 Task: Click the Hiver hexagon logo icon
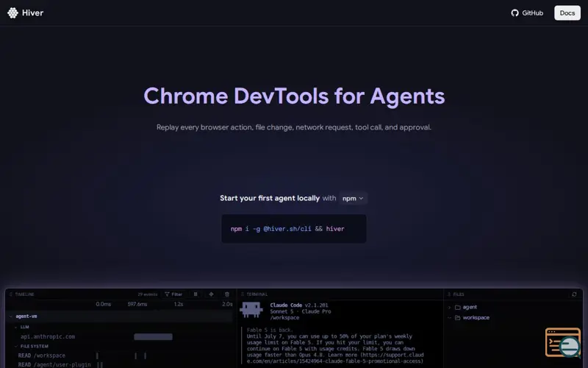click(12, 13)
